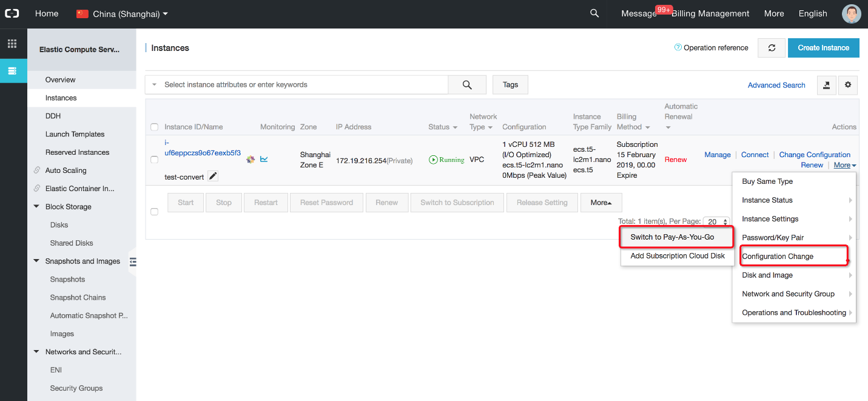Viewport: 868px width, 401px height.
Task: Collapse the Snapshots and Images section
Action: pyautogui.click(x=36, y=261)
